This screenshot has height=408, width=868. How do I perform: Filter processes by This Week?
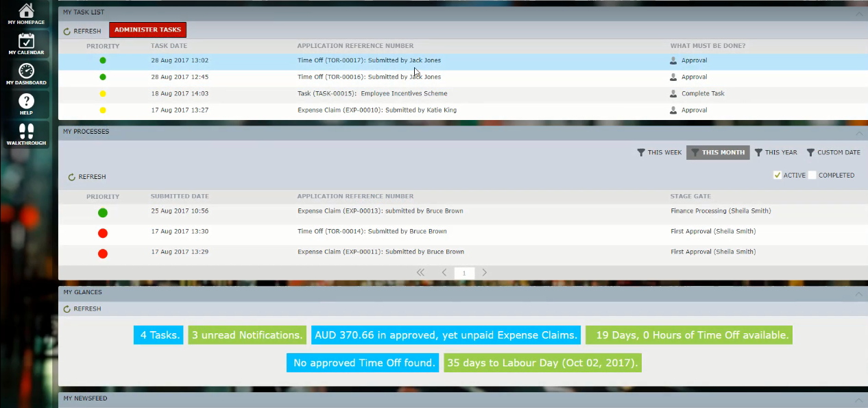coord(660,152)
